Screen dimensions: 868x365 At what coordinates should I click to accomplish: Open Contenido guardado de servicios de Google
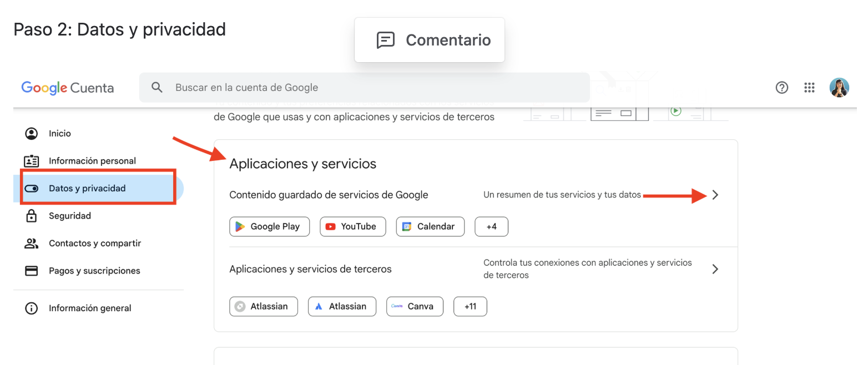pyautogui.click(x=329, y=195)
